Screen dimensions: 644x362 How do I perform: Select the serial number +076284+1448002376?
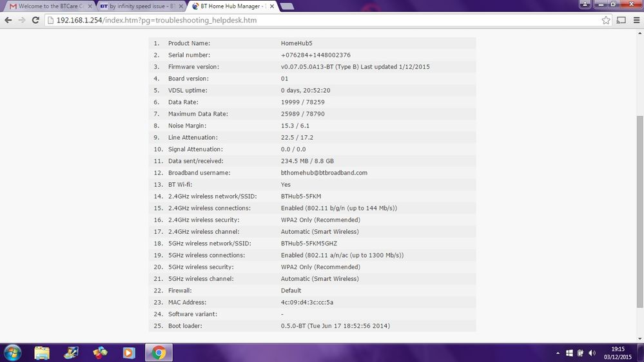pyautogui.click(x=315, y=55)
